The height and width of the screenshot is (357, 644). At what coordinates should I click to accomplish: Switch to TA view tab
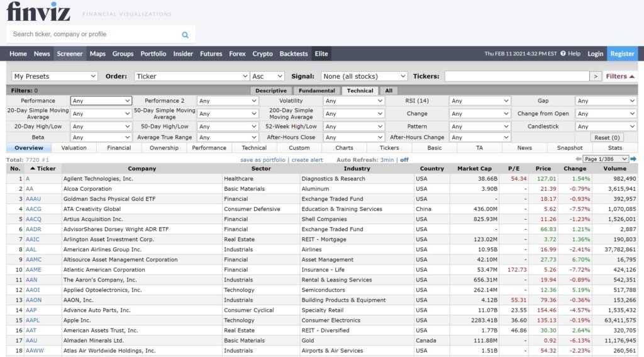[479, 148]
